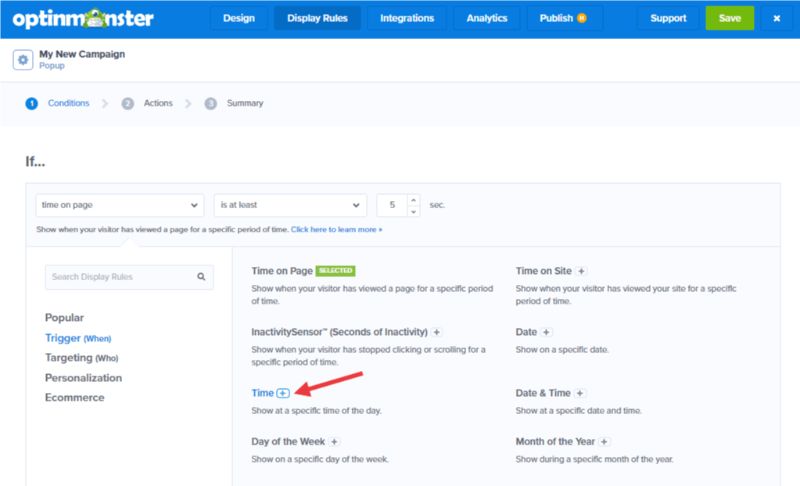Select the Popular rules category
Image resolution: width=800 pixels, height=486 pixels.
point(64,318)
